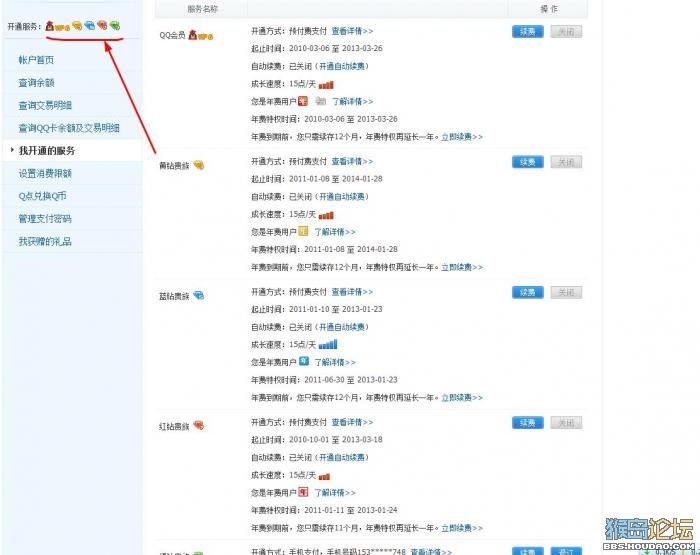Click the red diamond icon in 开通服务 header
Viewport: 700px width, 555px height.
pos(102,25)
